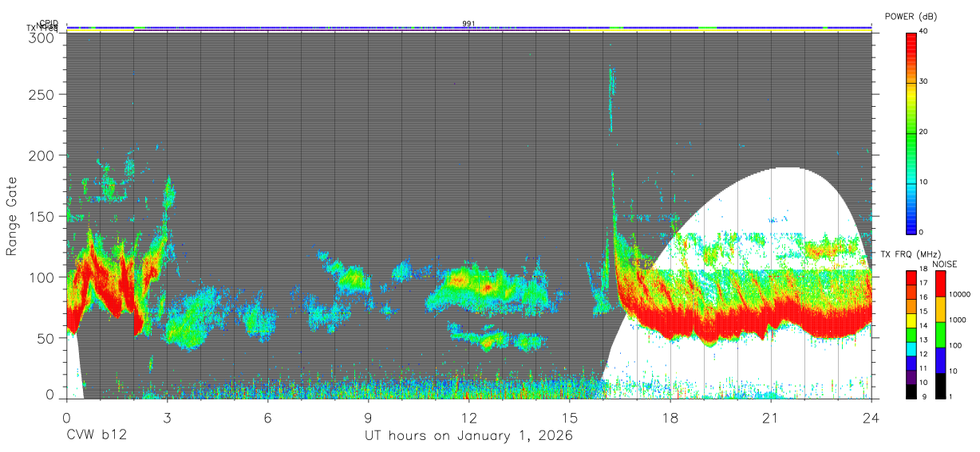Click the CVW b12 radar label
This screenshot has width=980, height=452.
pyautogui.click(x=96, y=436)
